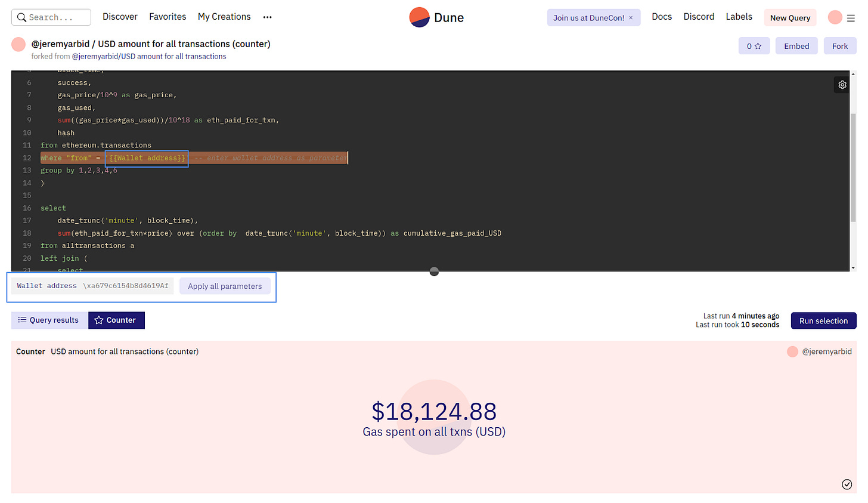868x503 pixels.
Task: Edit the Wallet address parameter field
Action: pos(92,286)
